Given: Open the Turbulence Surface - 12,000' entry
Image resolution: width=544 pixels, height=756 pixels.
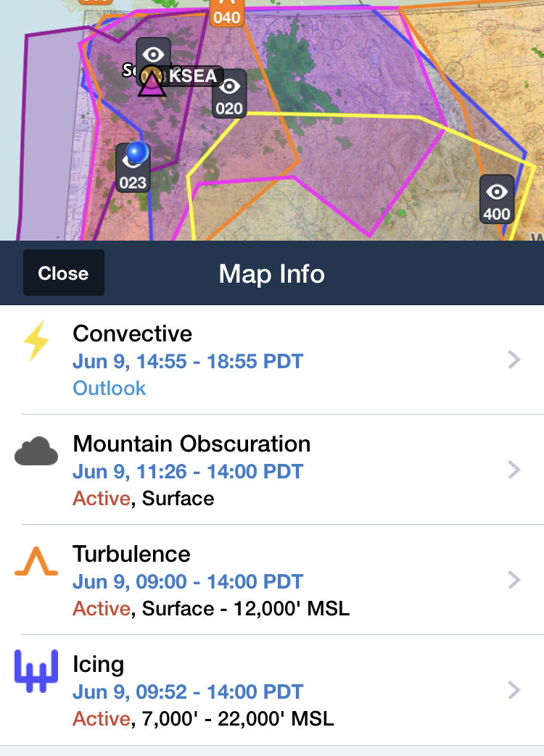Looking at the screenshot, I should [272, 580].
